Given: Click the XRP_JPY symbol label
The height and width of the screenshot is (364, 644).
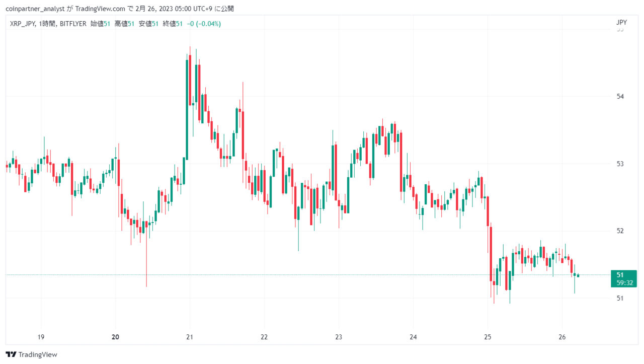Looking at the screenshot, I should [x=22, y=24].
